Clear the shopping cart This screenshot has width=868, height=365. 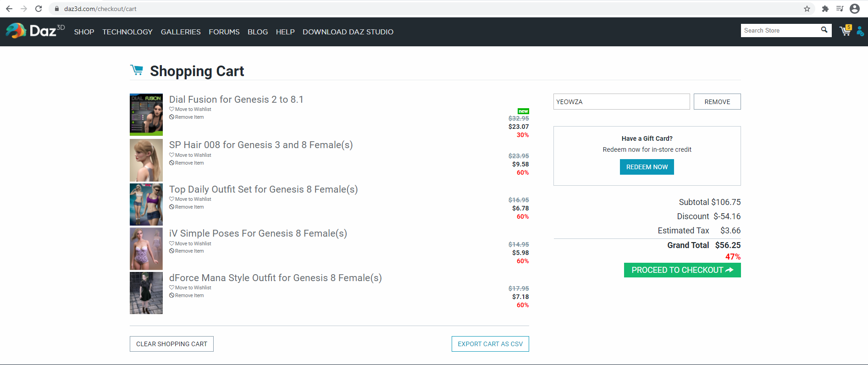click(x=171, y=344)
